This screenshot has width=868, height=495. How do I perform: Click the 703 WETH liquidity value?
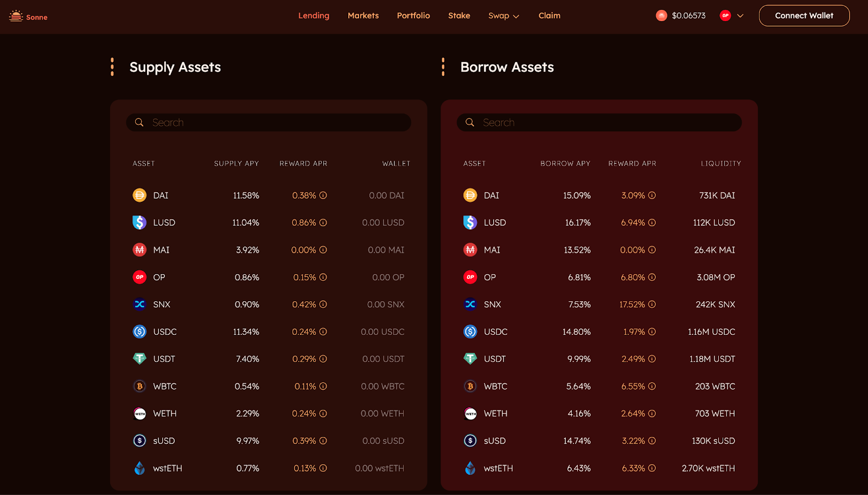coord(715,414)
